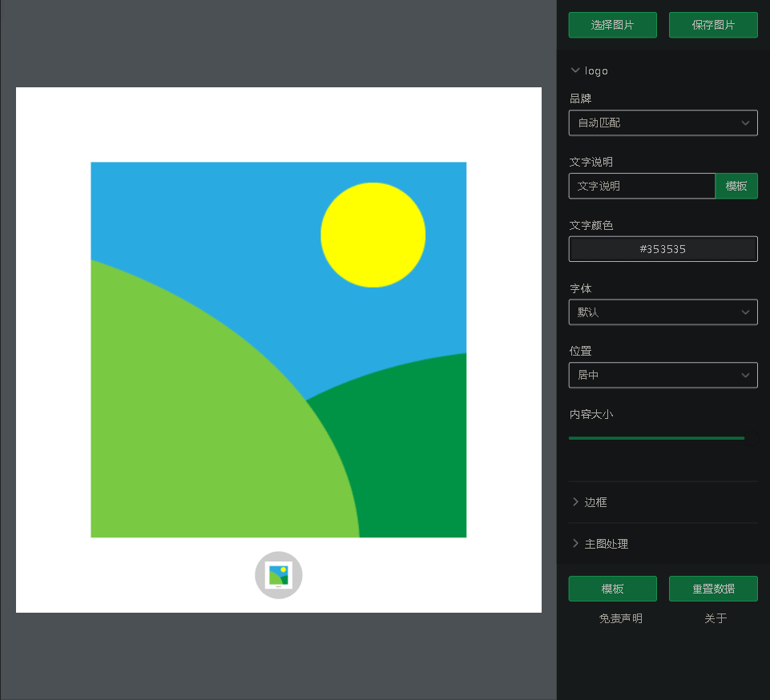Open the 字体 dropdown set to 默认

[x=663, y=312]
